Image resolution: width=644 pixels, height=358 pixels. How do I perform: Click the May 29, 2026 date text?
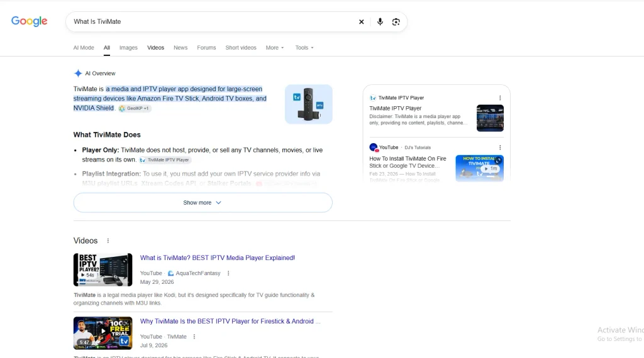pos(157,282)
